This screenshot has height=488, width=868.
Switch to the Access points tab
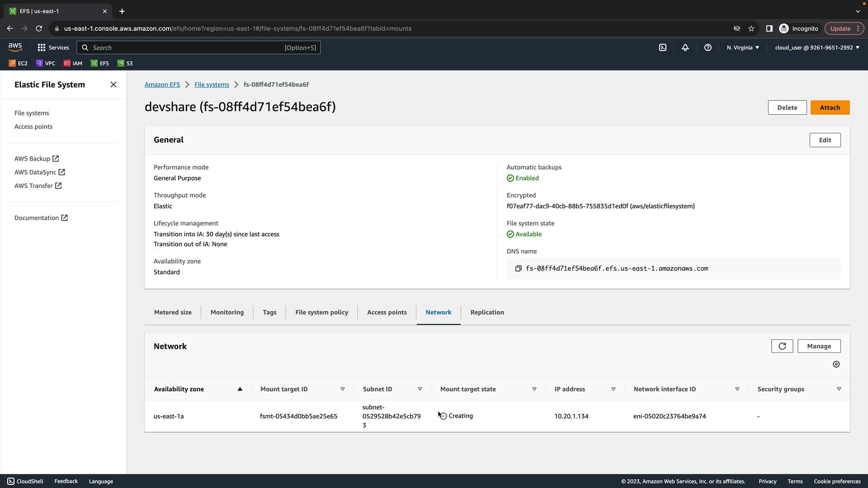click(x=387, y=312)
